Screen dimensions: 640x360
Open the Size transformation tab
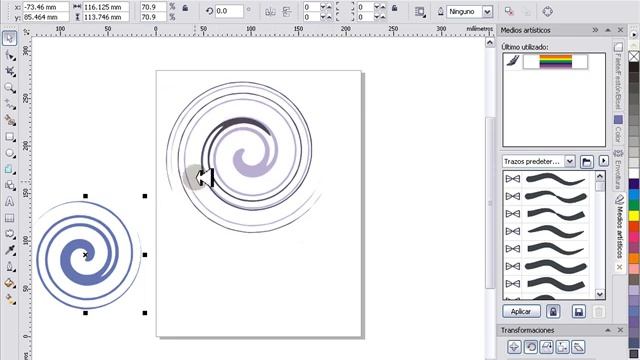[x=562, y=347]
